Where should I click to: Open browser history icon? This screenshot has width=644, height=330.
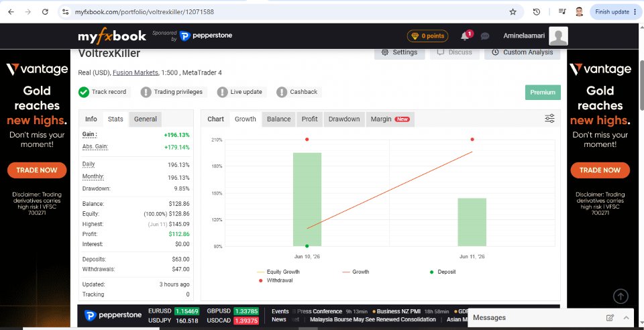coord(537,12)
